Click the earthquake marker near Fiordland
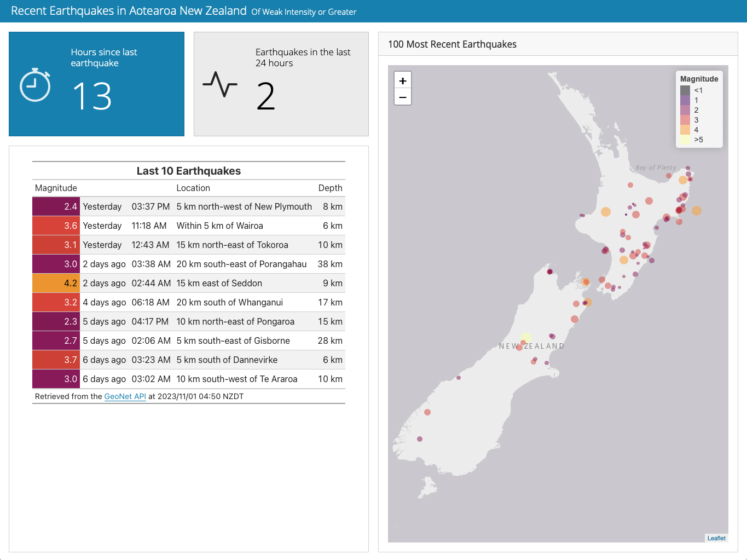747x560 pixels. point(420,439)
